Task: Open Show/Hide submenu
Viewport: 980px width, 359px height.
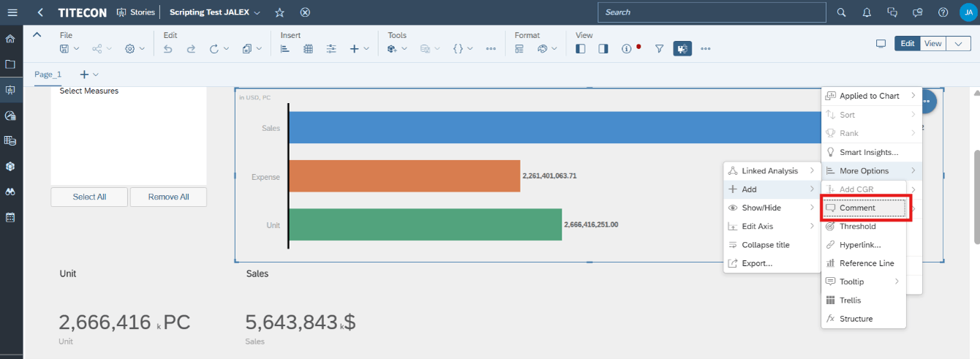Action: click(772, 208)
